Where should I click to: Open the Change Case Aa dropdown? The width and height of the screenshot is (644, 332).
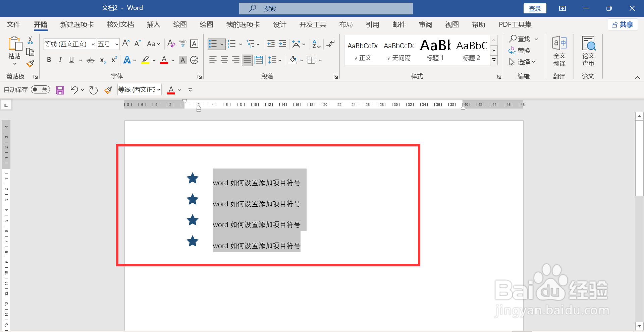click(x=154, y=44)
